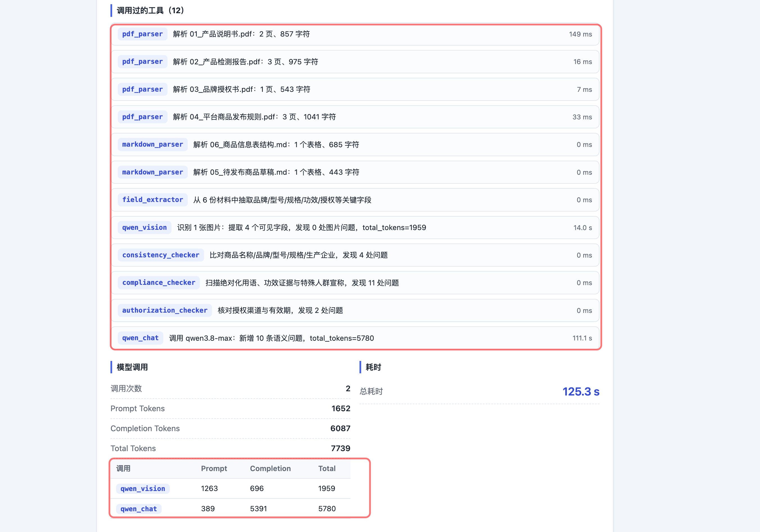760x532 pixels.
Task: Click the Total Tokens value 7739
Action: [x=341, y=448]
